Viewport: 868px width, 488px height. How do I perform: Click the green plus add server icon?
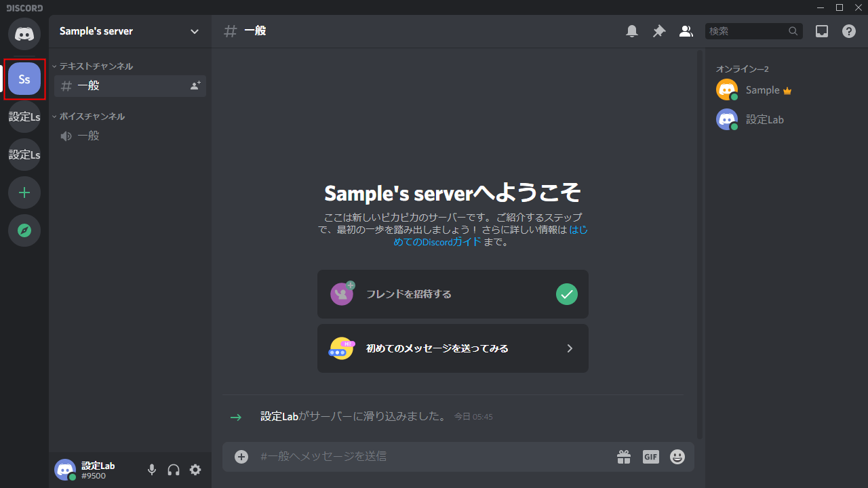24,192
